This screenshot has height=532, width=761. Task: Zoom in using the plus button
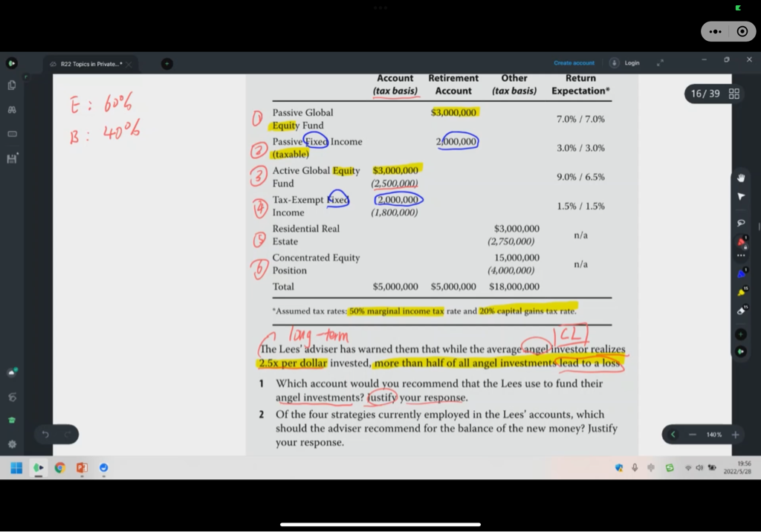point(735,435)
